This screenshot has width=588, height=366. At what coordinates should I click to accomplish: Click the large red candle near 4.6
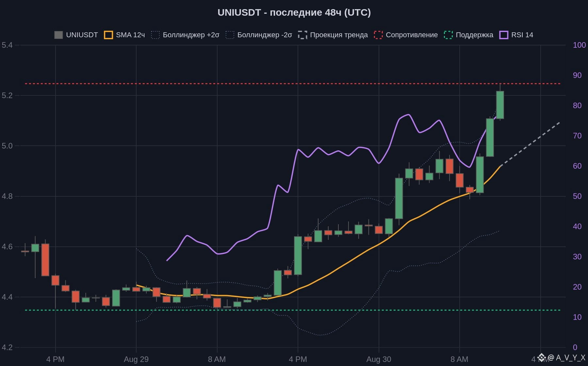(x=45, y=260)
